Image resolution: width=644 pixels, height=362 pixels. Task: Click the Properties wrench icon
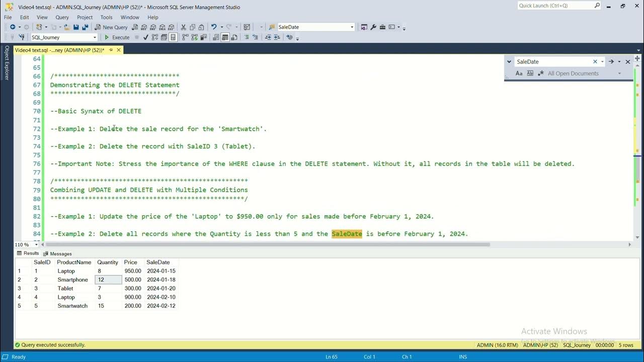[373, 27]
